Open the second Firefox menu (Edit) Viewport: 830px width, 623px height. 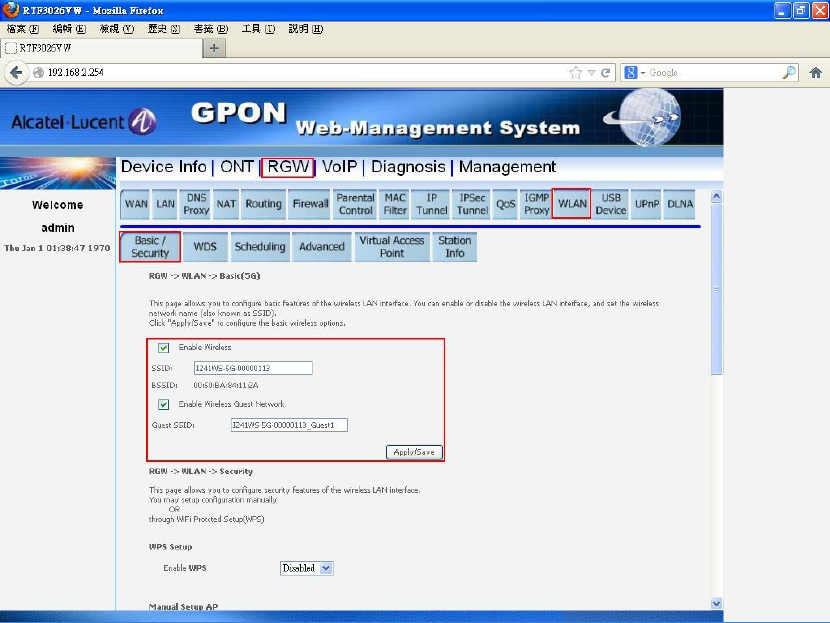coord(69,29)
